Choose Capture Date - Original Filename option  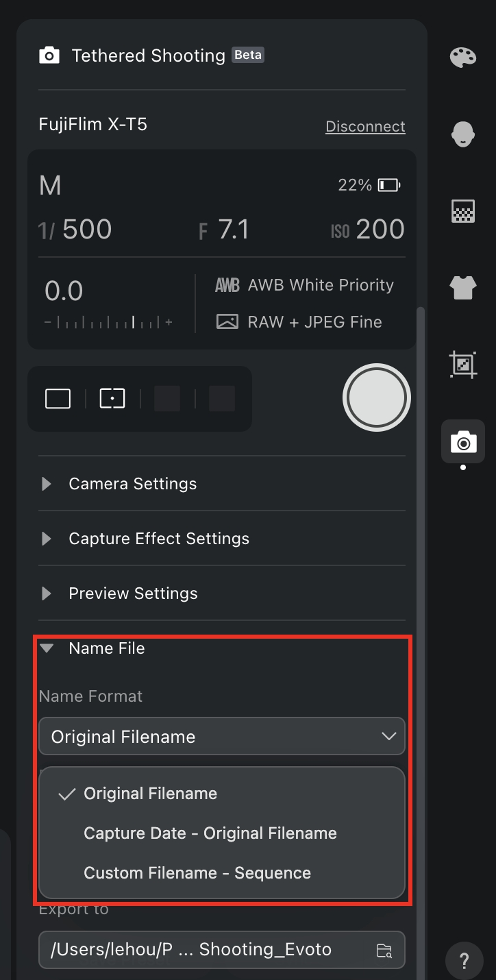point(210,833)
